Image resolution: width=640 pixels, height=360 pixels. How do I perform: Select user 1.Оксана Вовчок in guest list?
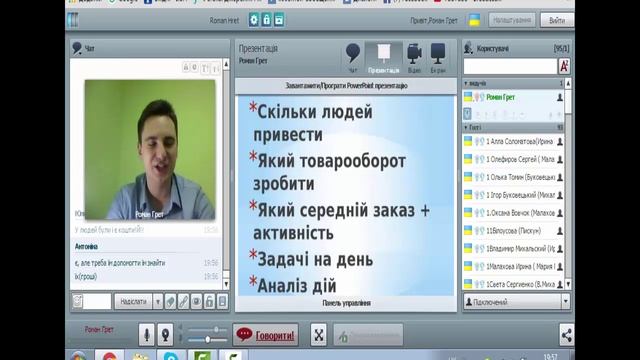[x=513, y=213]
